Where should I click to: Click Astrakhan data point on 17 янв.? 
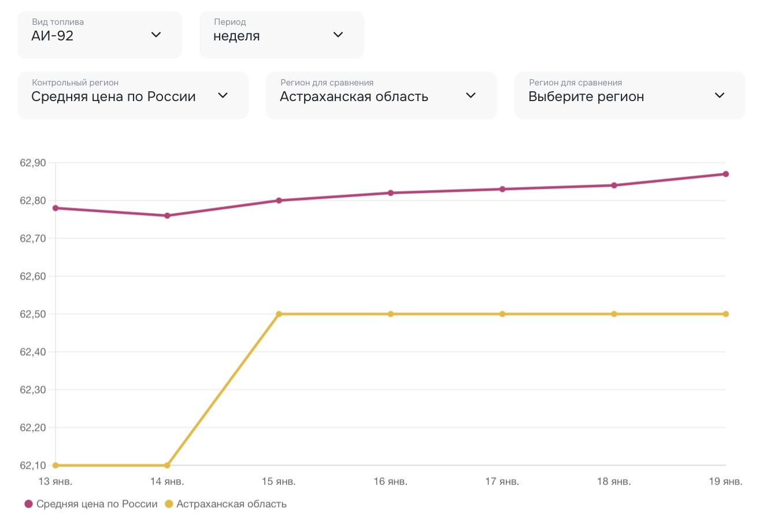[x=502, y=314]
